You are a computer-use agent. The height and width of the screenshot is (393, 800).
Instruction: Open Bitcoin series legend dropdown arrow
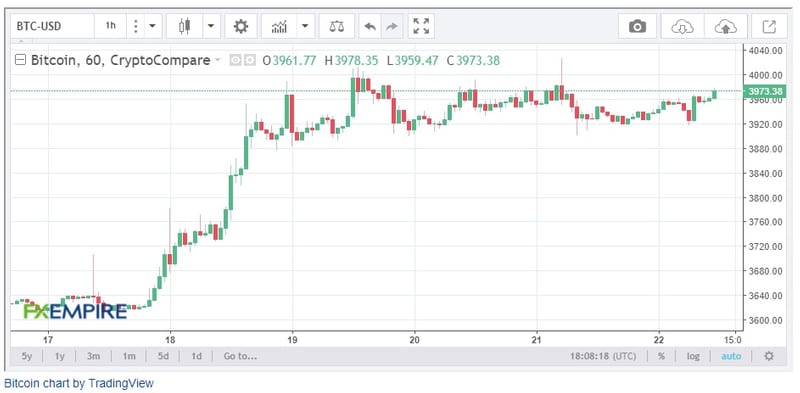(217, 61)
